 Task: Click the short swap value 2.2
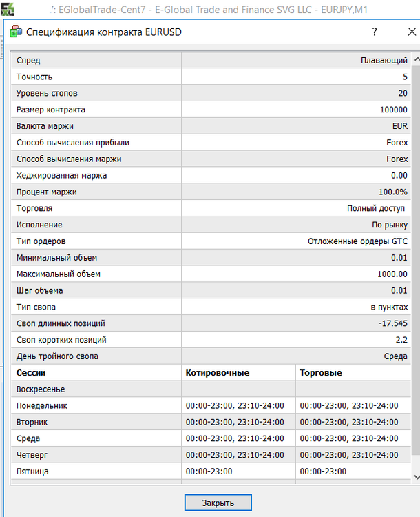401,340
